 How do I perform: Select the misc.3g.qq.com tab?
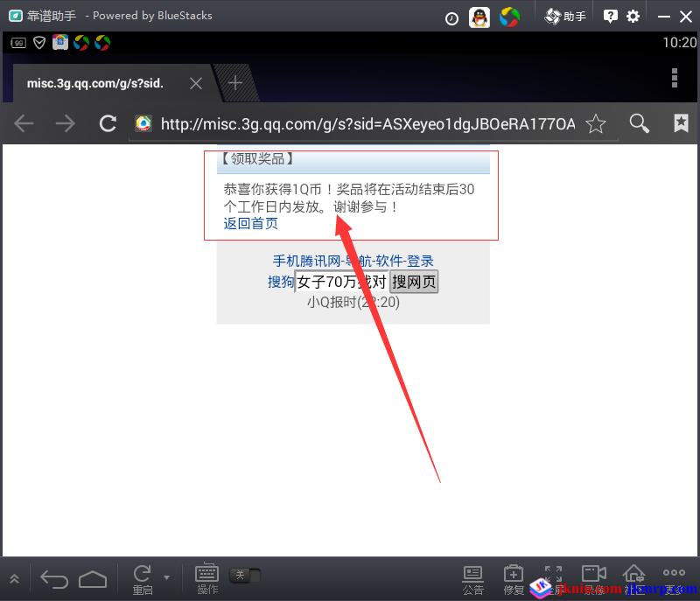pyautogui.click(x=96, y=83)
